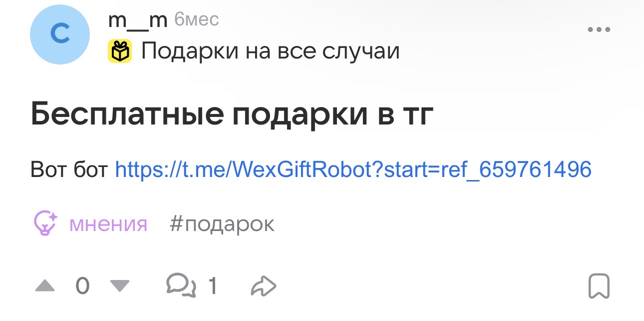The image size is (644, 321).
Task: Open comments via the speech bubble icon
Action: pyautogui.click(x=181, y=286)
